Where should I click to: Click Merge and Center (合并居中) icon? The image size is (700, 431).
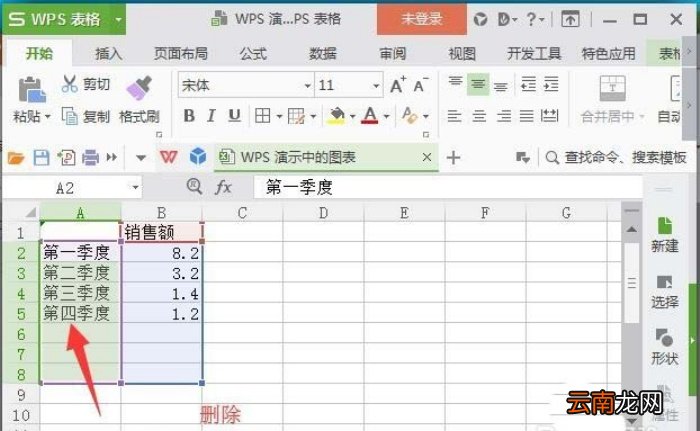(x=612, y=88)
